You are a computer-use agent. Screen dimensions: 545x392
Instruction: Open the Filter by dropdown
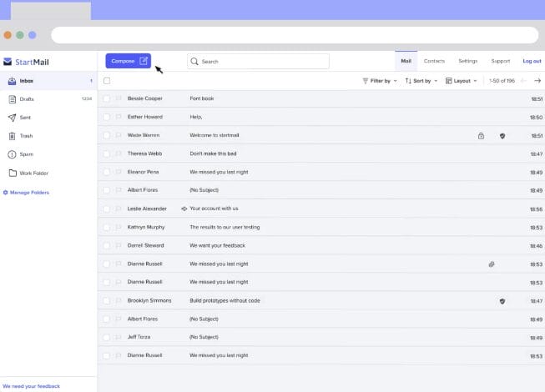[x=380, y=81]
